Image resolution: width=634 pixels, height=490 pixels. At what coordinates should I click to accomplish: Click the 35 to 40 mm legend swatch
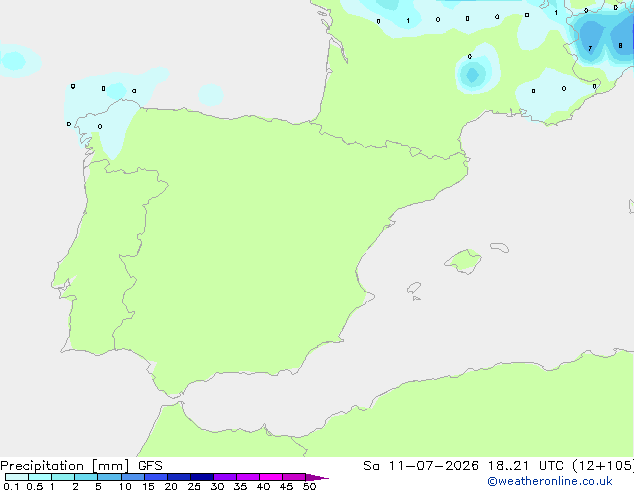[x=247, y=477]
